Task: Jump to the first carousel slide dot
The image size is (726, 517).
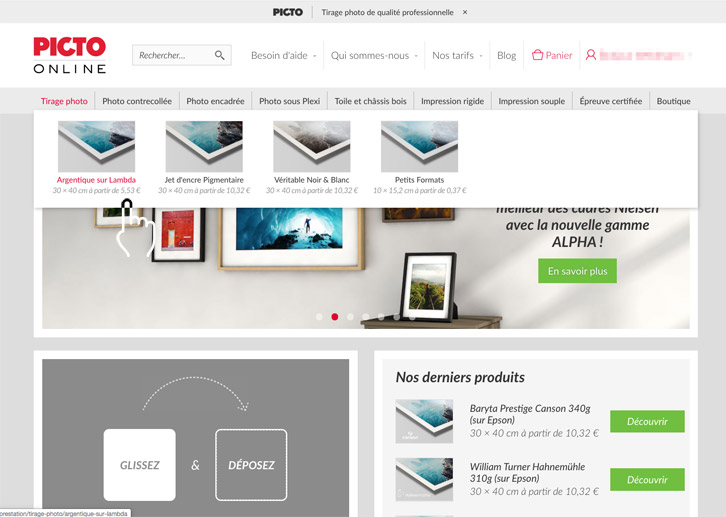Action: [319, 317]
